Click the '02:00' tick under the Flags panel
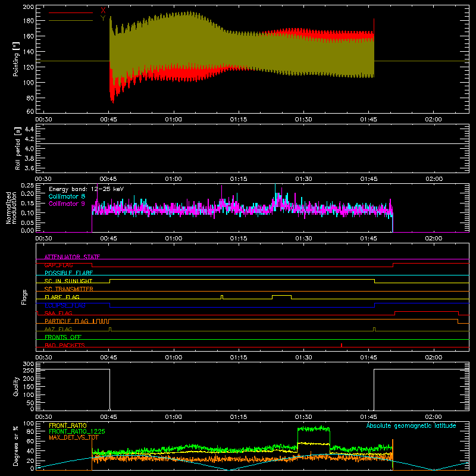Viewport: 476px width, 476px height. point(434,358)
